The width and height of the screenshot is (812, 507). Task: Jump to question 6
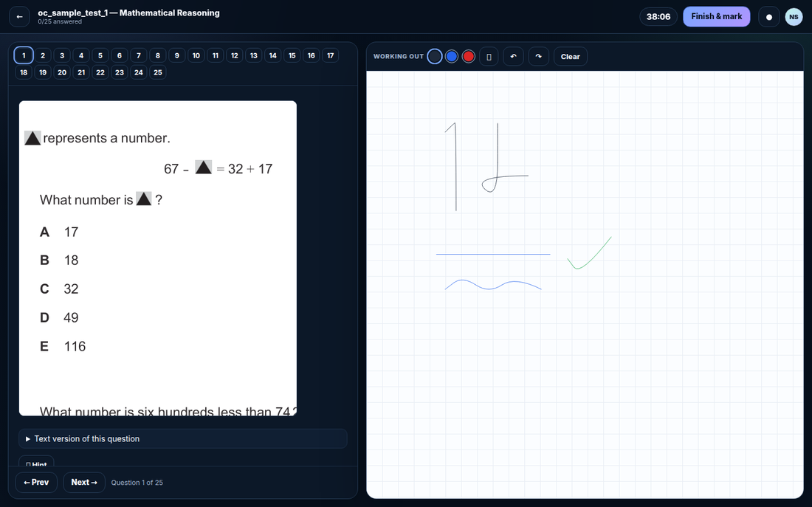(x=120, y=55)
